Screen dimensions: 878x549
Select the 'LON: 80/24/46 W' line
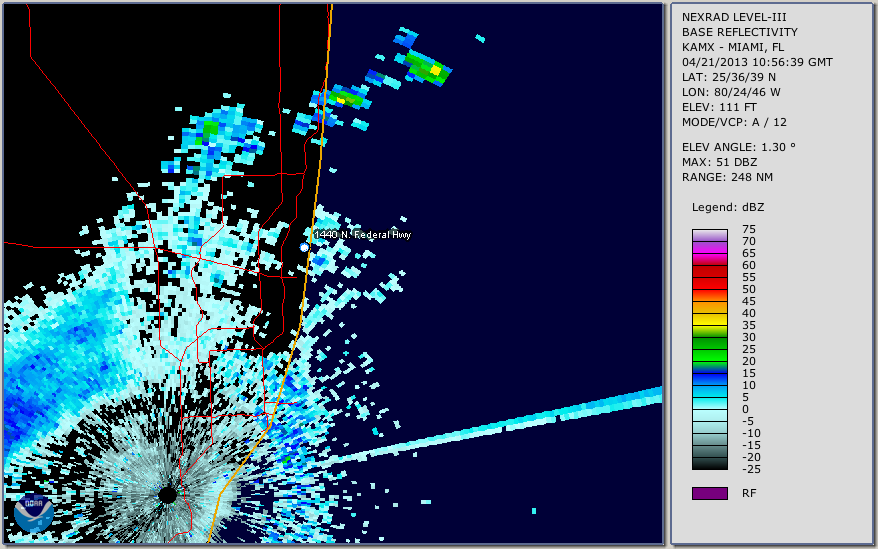[x=731, y=92]
